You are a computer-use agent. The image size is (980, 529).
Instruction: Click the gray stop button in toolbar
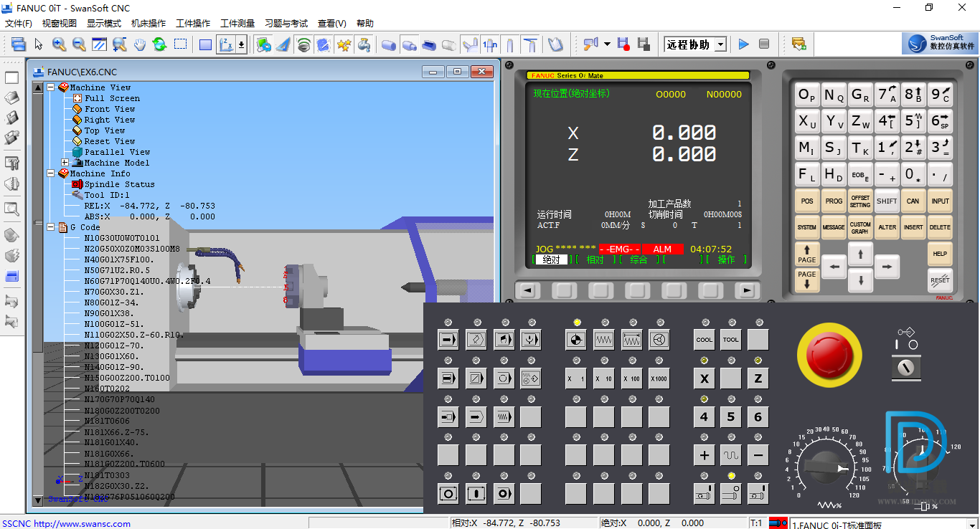764,44
